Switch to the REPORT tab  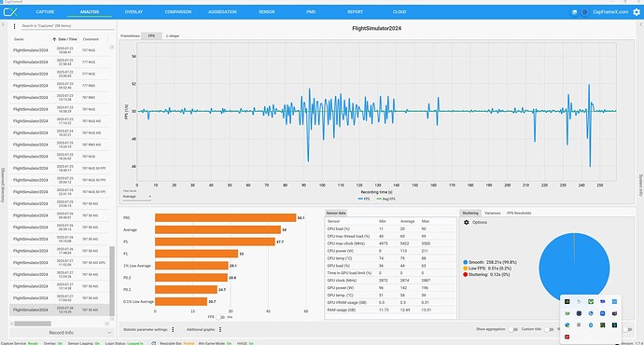tap(356, 12)
